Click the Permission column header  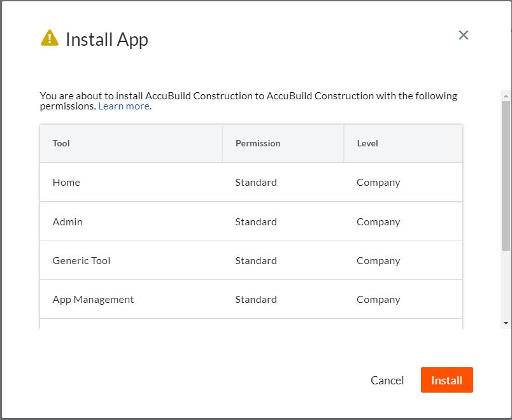(283, 143)
